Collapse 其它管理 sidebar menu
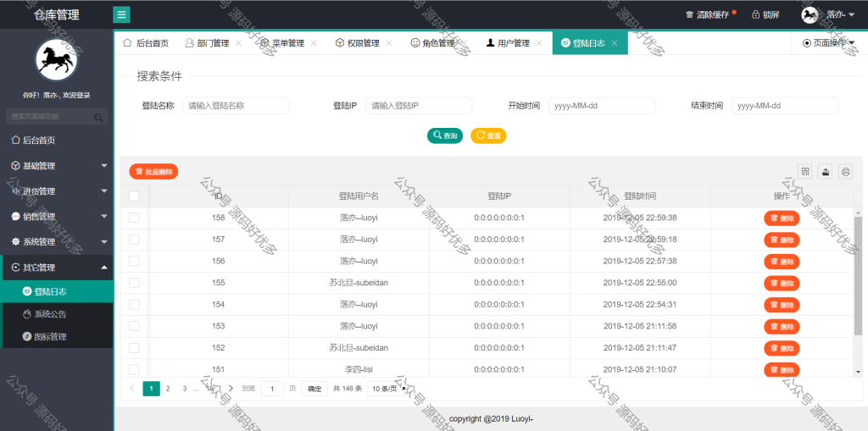 58,268
